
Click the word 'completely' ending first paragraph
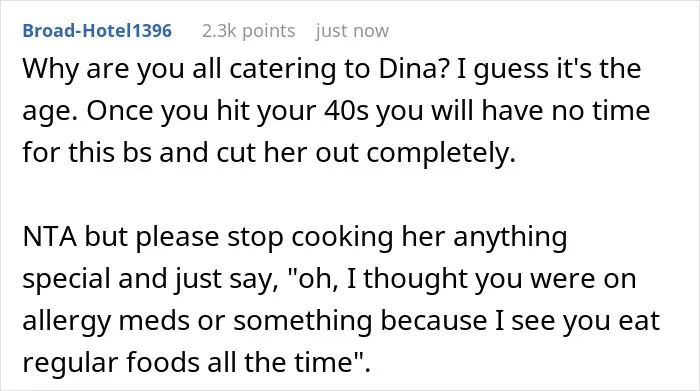[x=441, y=153]
